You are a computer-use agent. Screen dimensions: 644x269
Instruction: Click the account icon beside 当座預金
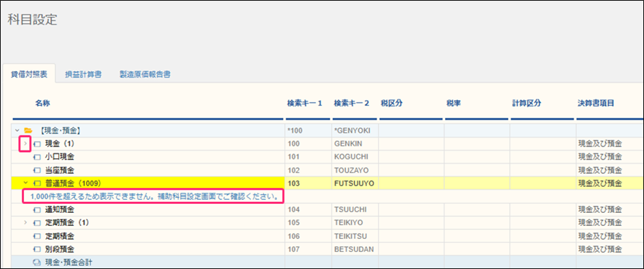coord(37,170)
